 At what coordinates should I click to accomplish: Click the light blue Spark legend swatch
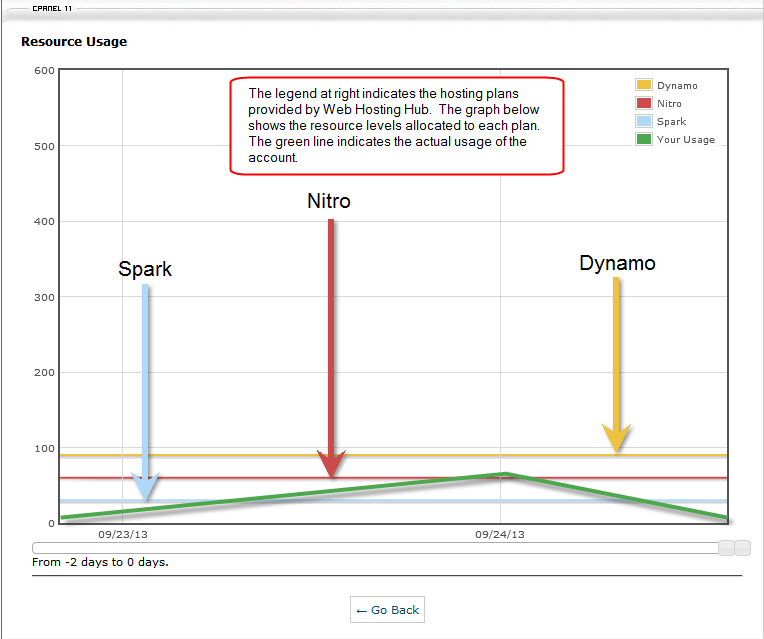pos(644,122)
